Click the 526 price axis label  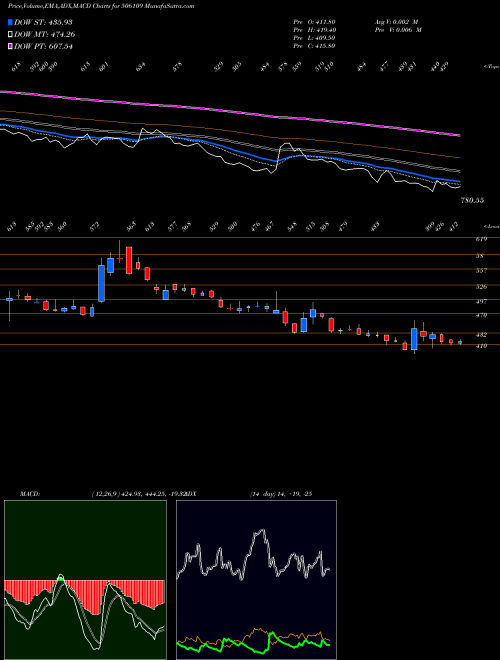click(x=482, y=287)
